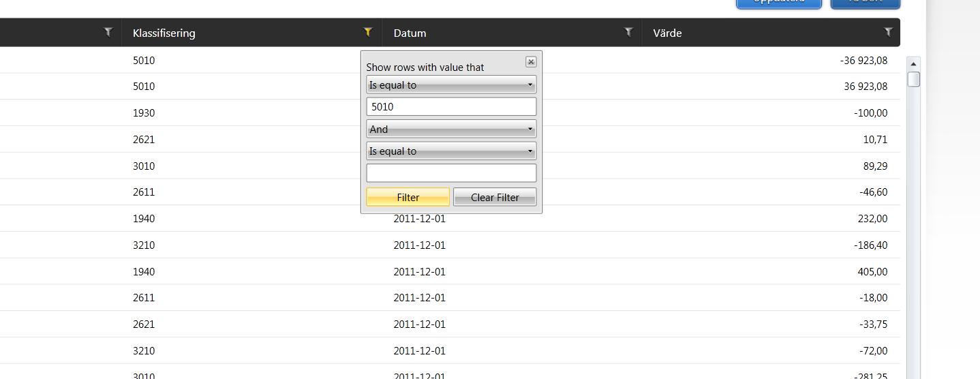Click the Värde column header label

667,33
